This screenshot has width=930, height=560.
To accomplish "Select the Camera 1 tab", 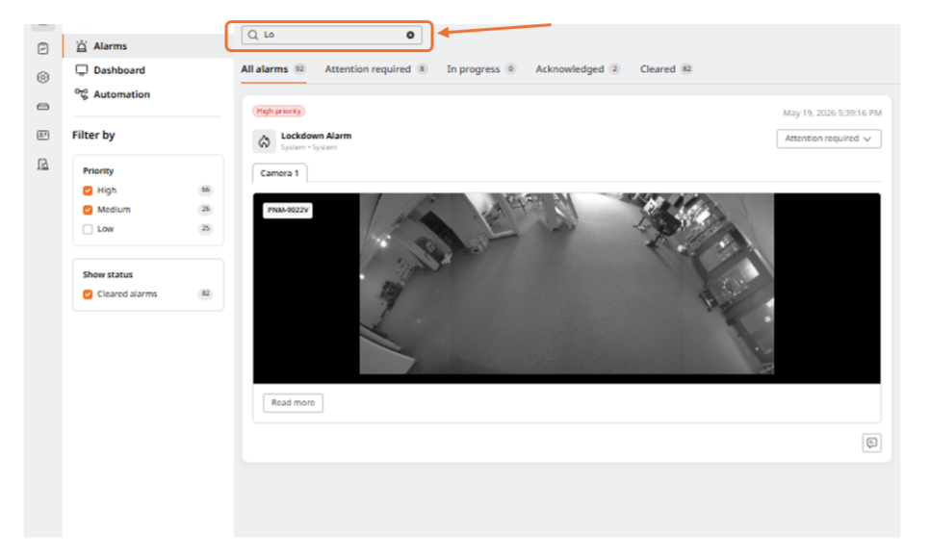I will pyautogui.click(x=279, y=173).
